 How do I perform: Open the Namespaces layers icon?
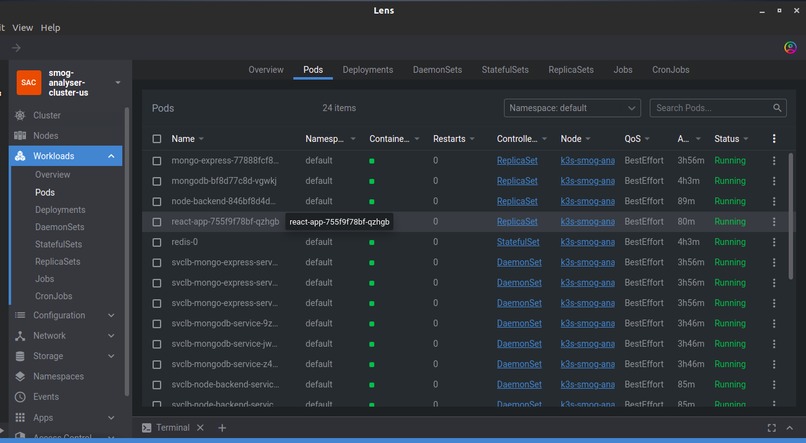pyautogui.click(x=20, y=376)
